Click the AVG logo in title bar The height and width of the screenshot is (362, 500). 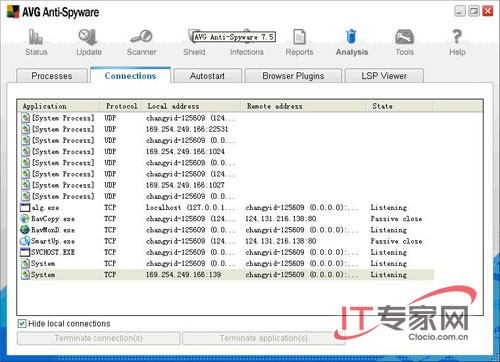[13, 12]
